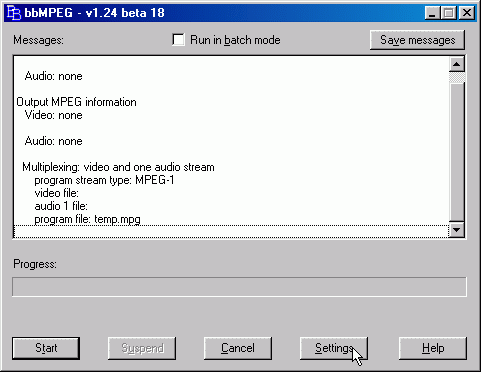Screen dimensions: 481x372
Task: Click the bbMPEG title bar app icon
Action: (14, 13)
